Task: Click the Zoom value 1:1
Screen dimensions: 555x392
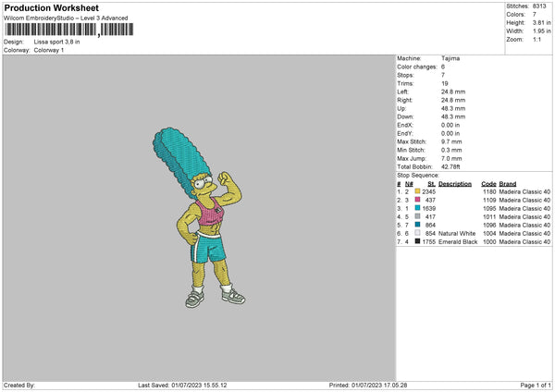Action: click(x=536, y=39)
